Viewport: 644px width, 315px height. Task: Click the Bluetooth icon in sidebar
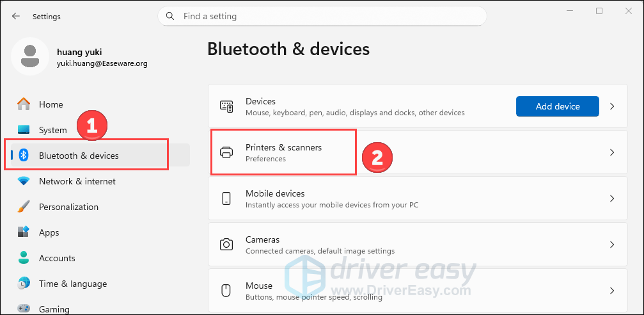coord(24,156)
